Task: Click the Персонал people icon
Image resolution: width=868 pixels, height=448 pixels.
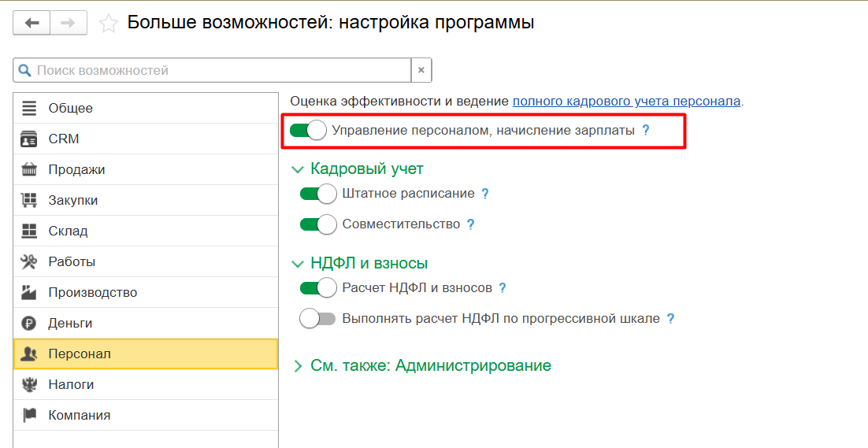Action: (x=29, y=354)
